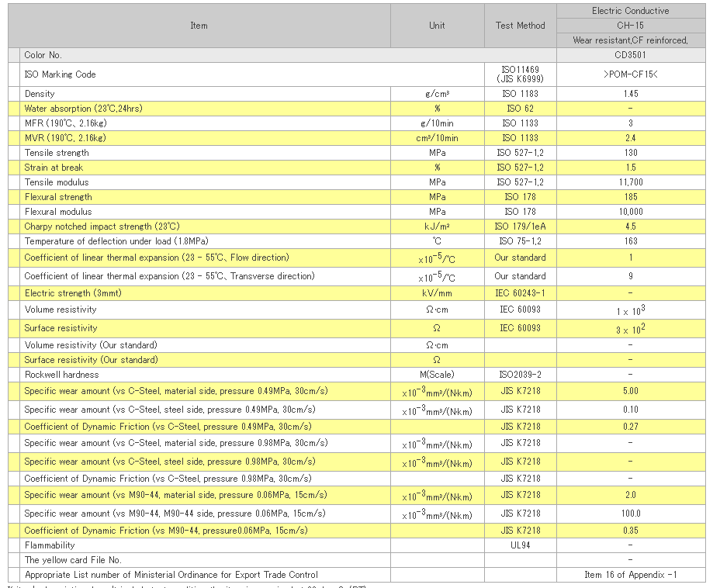
Task: Select the 'Flexural strength' row label
Action: (58, 197)
